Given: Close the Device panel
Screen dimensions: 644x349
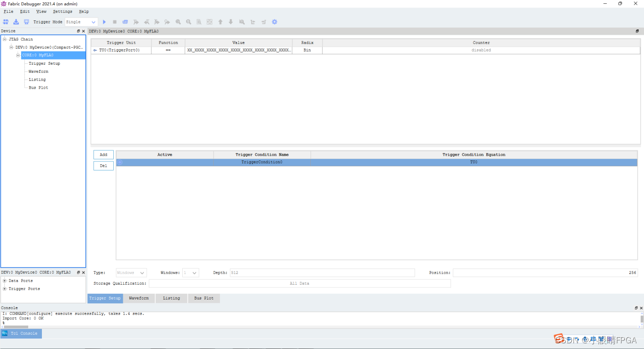Looking at the screenshot, I should (x=83, y=31).
